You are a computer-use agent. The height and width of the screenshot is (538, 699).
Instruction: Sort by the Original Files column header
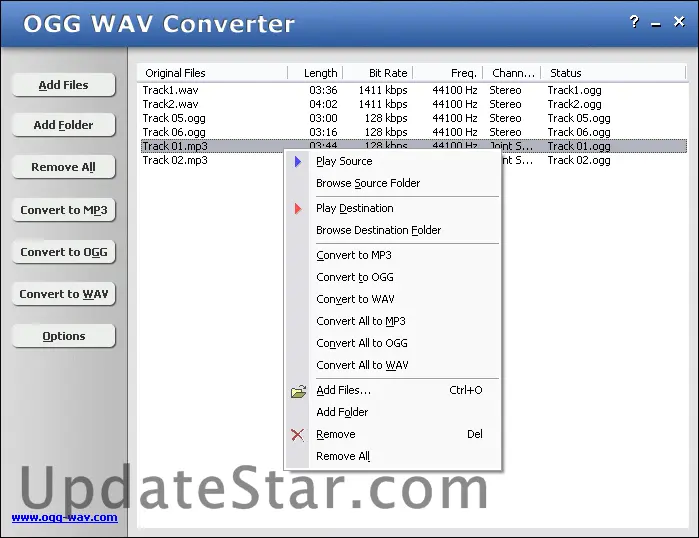coord(212,73)
